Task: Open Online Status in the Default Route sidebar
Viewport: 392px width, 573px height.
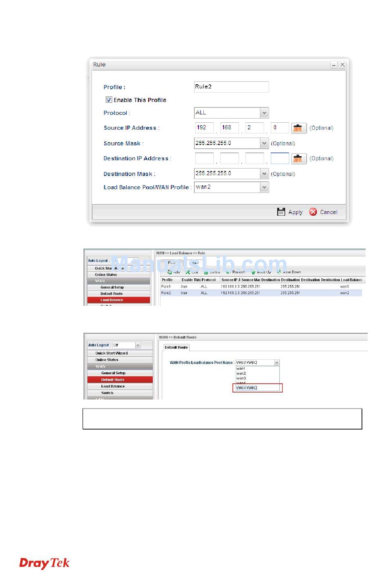Action: pyautogui.click(x=120, y=360)
